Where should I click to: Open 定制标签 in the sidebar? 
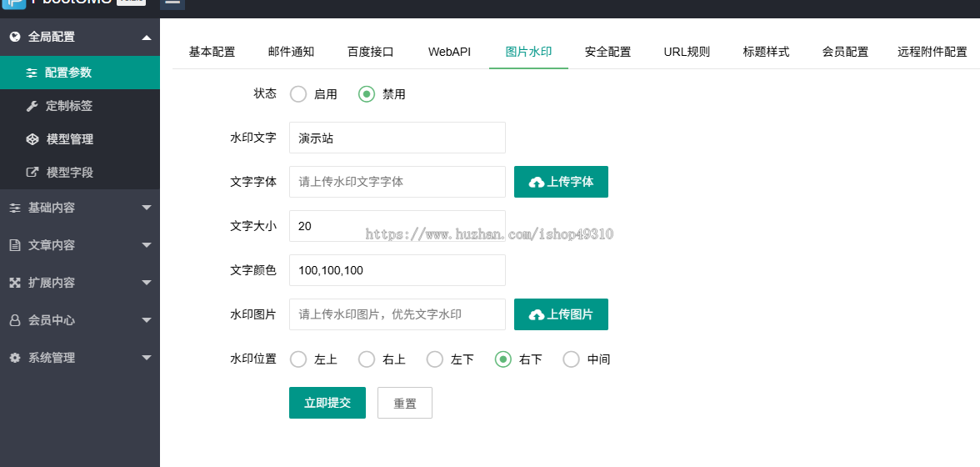(80, 106)
